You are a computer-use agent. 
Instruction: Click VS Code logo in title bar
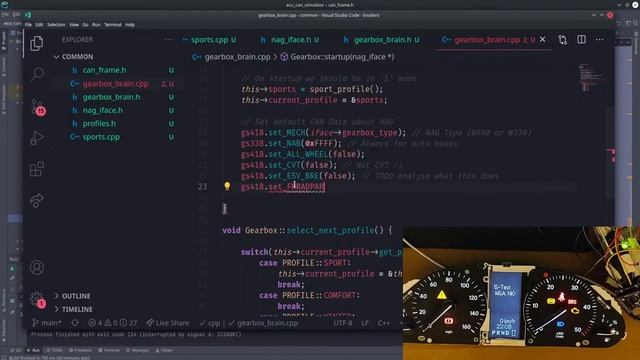coord(28,15)
